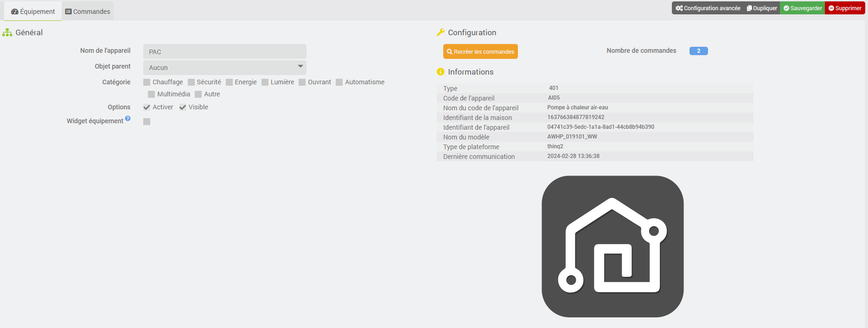
Task: Check the Energie category
Action: point(229,82)
